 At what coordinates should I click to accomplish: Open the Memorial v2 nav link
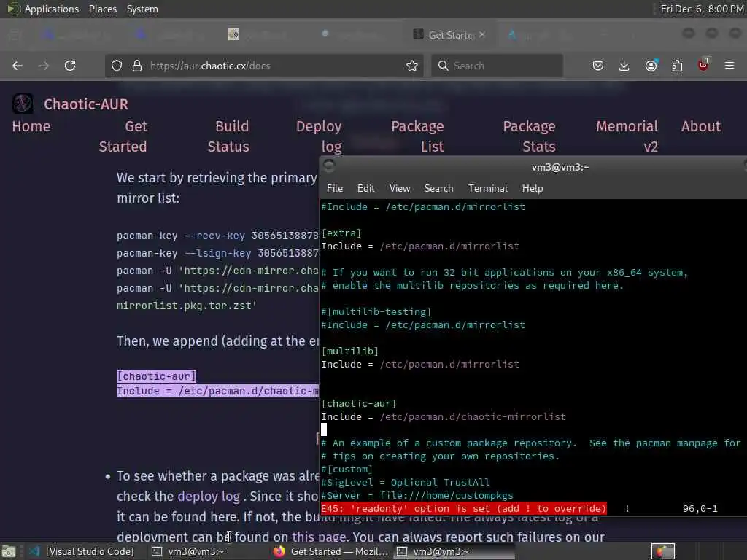(627, 136)
